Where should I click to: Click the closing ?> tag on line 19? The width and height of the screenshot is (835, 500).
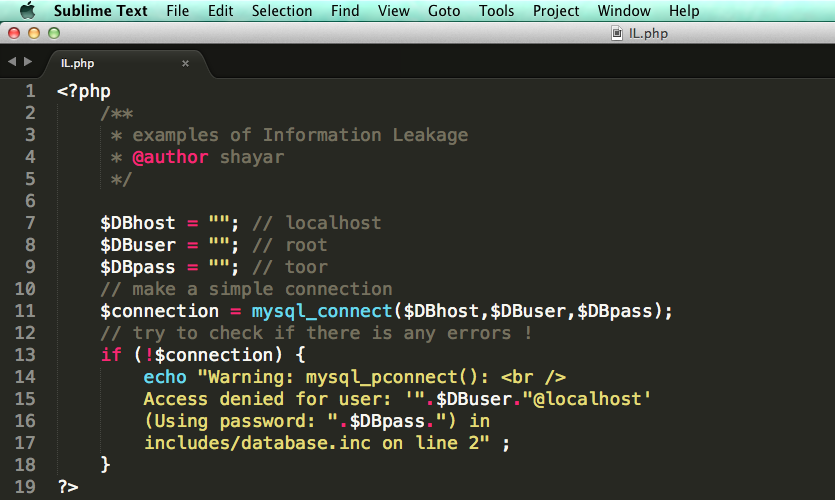pos(68,486)
